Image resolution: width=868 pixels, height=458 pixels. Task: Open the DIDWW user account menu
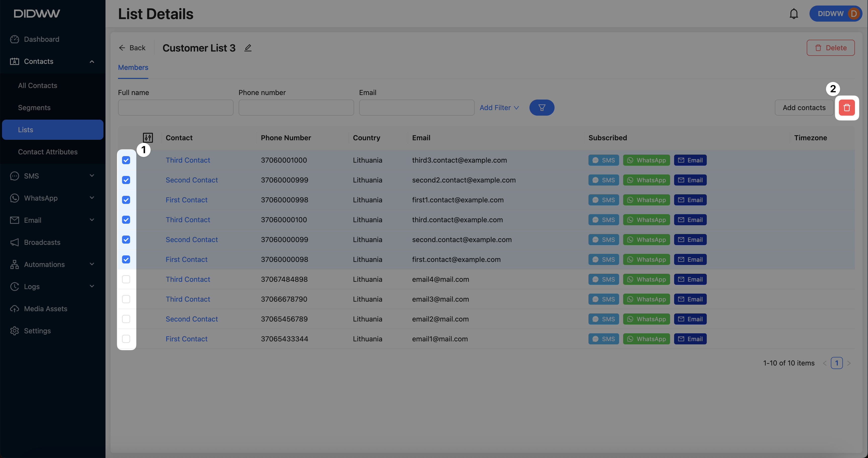pos(835,14)
